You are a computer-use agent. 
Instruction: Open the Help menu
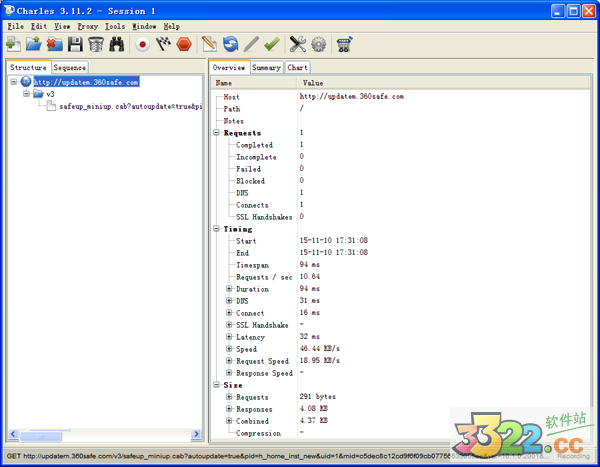172,26
